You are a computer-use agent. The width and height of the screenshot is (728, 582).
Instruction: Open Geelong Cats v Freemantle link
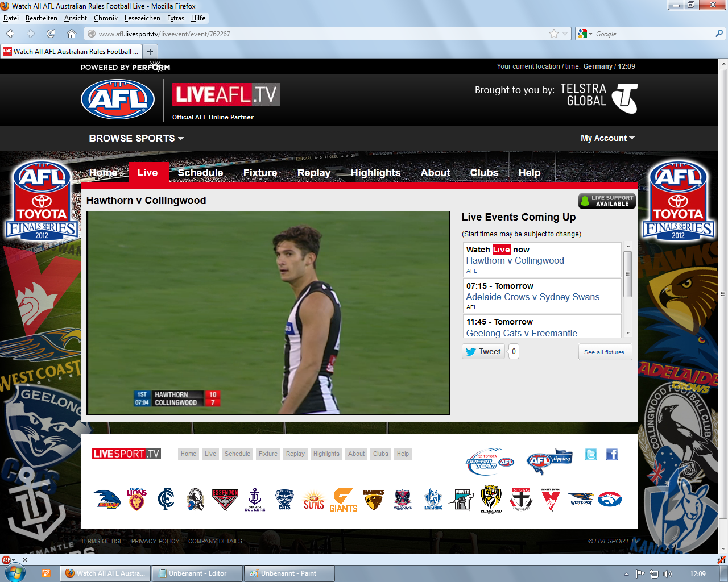(x=522, y=333)
